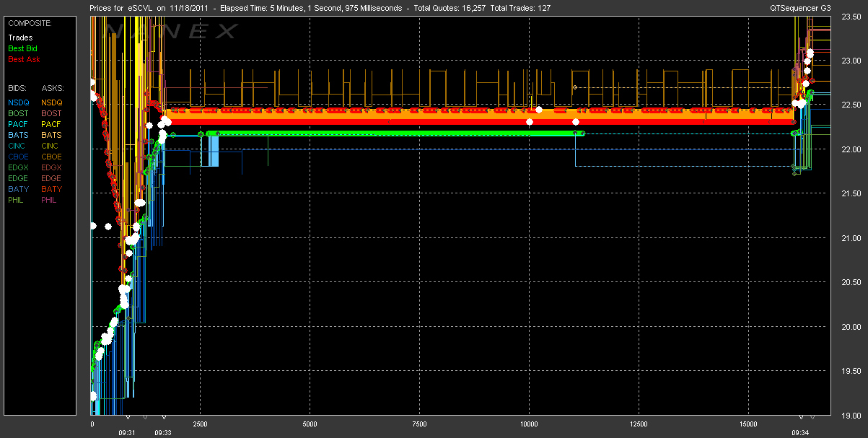Select NSDQ in the asks column
This screenshot has width=868, height=438.
52,102
